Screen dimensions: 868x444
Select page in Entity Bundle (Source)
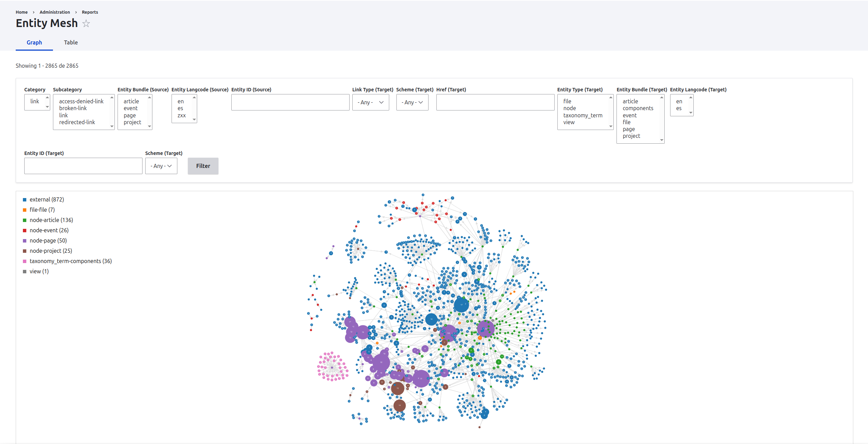point(130,115)
